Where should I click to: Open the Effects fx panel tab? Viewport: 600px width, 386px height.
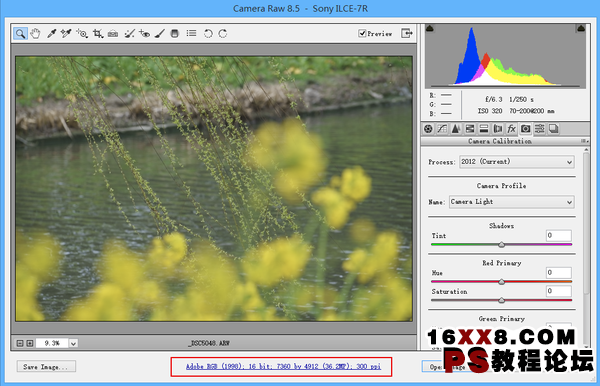(x=512, y=129)
